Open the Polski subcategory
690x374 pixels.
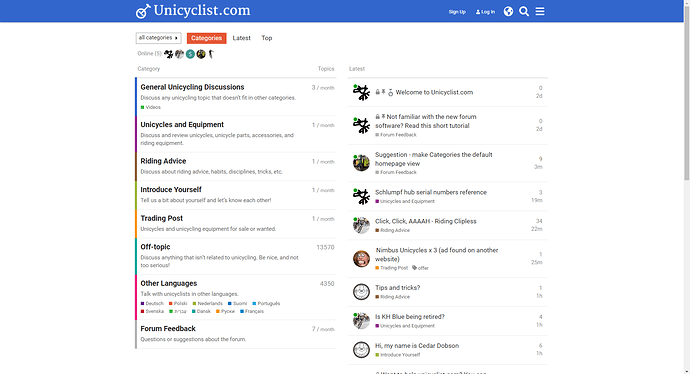(x=178, y=304)
